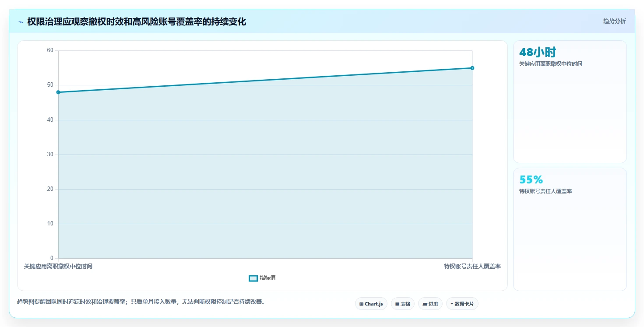
Task: Click the 表格 tag chip
Action: pos(402,304)
